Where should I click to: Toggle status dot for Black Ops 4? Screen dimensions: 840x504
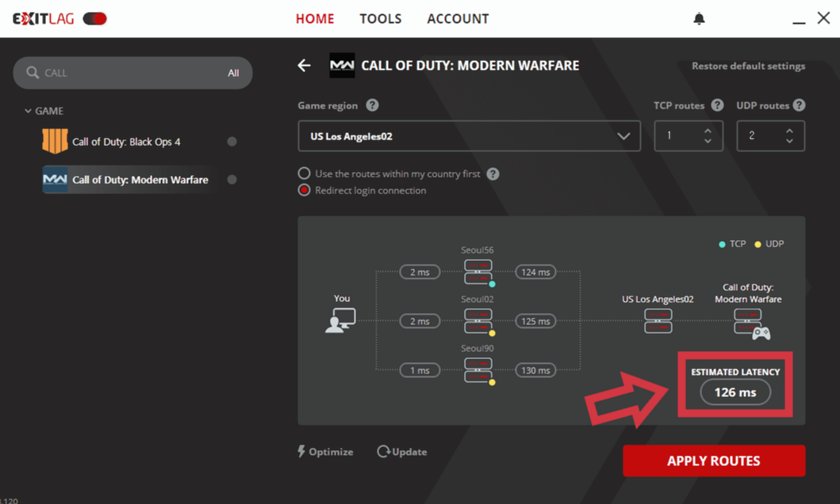click(232, 141)
